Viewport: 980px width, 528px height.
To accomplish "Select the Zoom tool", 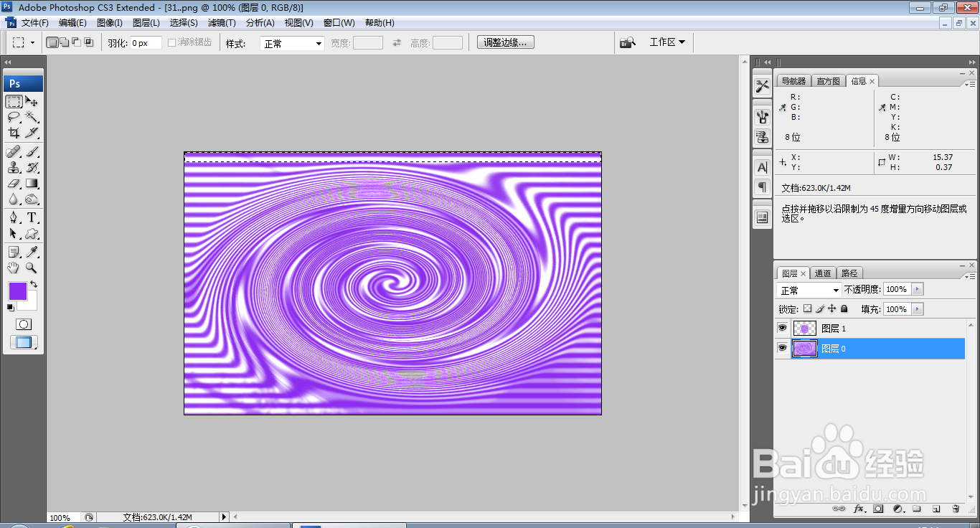I will 32,268.
